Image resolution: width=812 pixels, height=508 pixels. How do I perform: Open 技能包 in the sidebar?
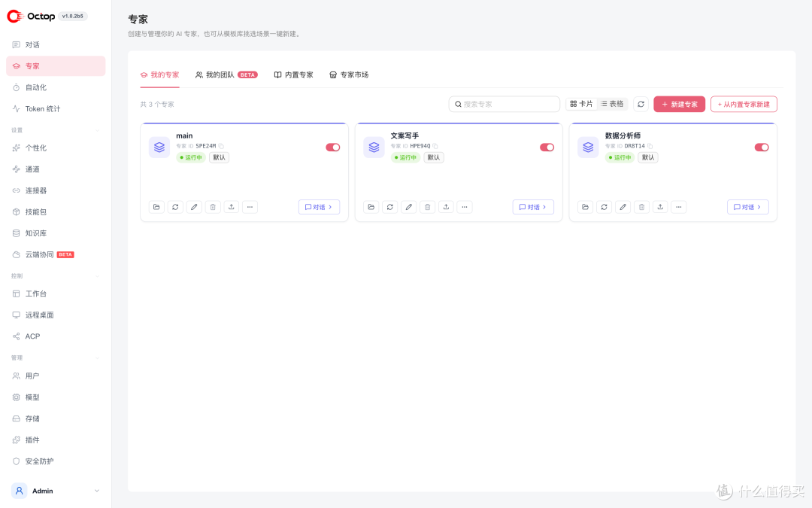56,212
